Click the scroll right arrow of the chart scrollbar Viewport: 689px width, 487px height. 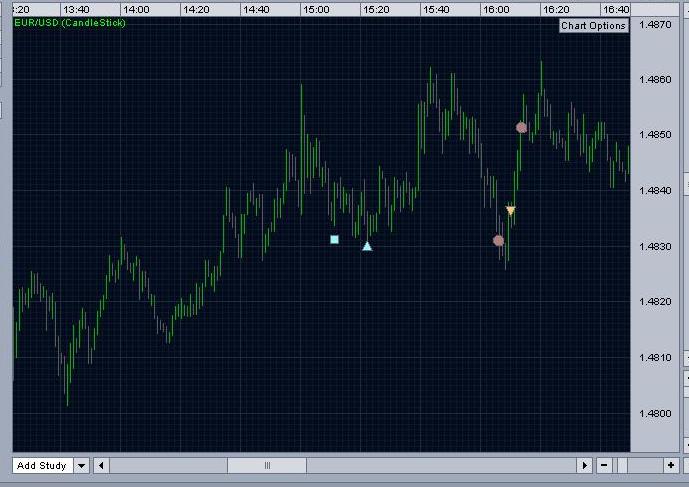point(584,465)
